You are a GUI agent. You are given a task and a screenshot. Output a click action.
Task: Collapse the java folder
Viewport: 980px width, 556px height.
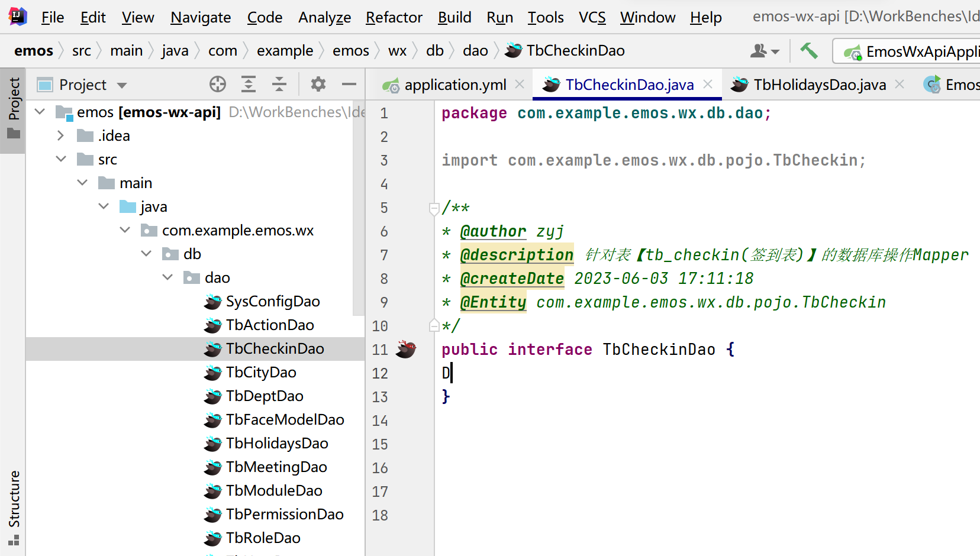(x=104, y=206)
